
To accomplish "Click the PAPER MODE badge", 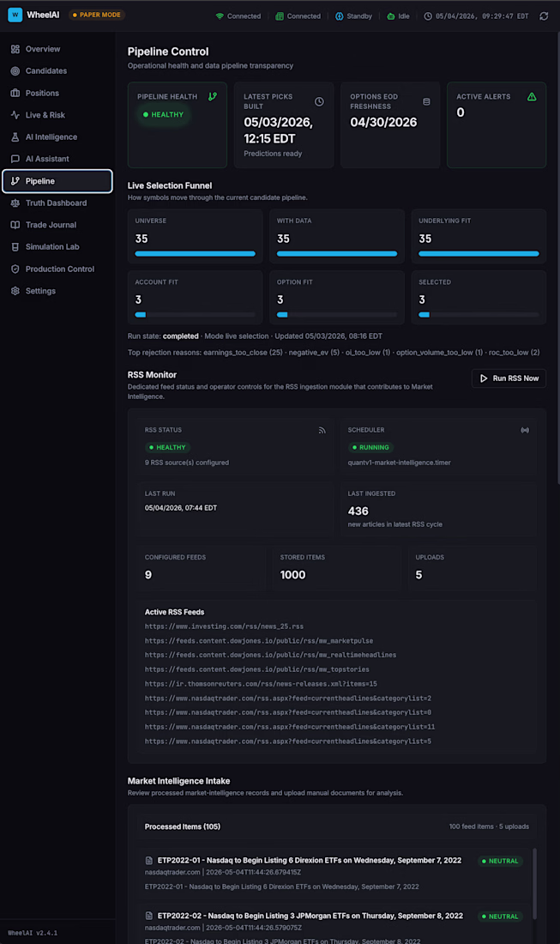I will click(96, 15).
